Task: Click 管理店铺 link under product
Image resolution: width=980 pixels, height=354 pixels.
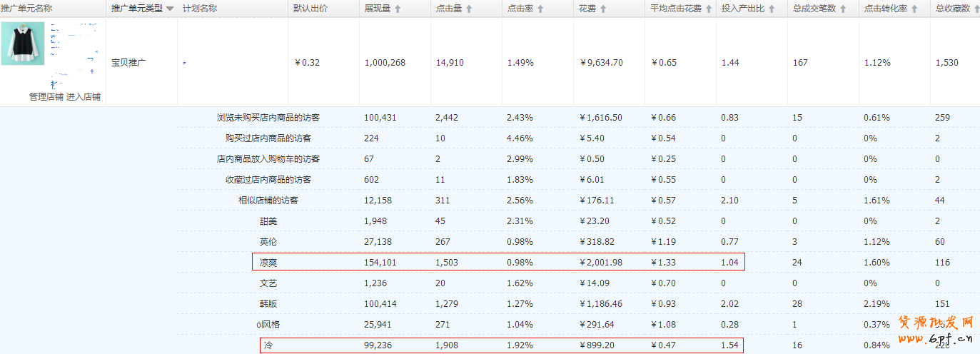Action: click(46, 97)
